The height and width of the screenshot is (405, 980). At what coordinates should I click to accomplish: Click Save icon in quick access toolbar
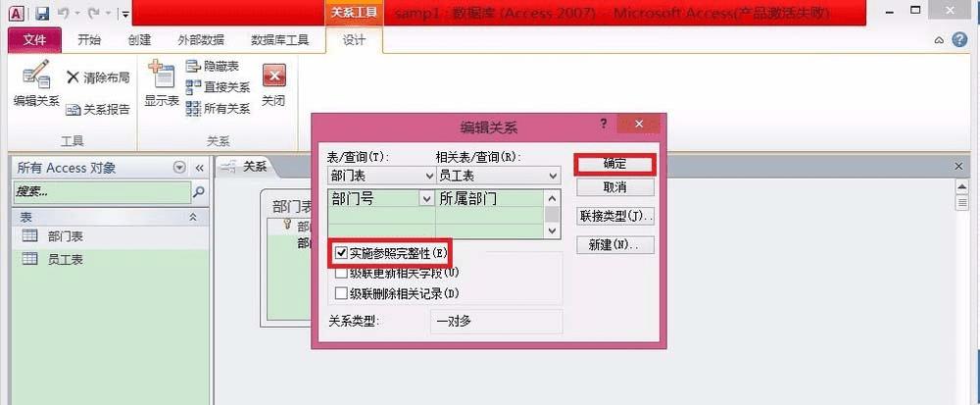(x=42, y=13)
